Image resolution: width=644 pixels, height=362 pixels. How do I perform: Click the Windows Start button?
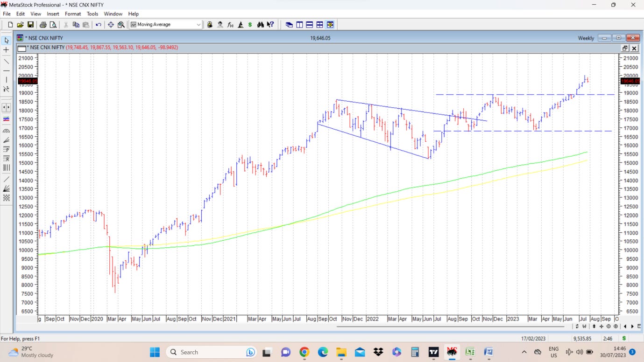click(x=155, y=352)
